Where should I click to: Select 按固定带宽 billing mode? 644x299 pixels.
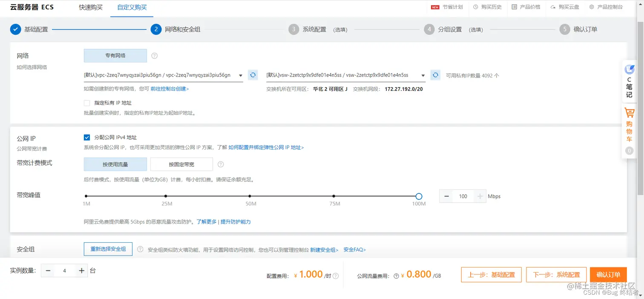point(181,164)
